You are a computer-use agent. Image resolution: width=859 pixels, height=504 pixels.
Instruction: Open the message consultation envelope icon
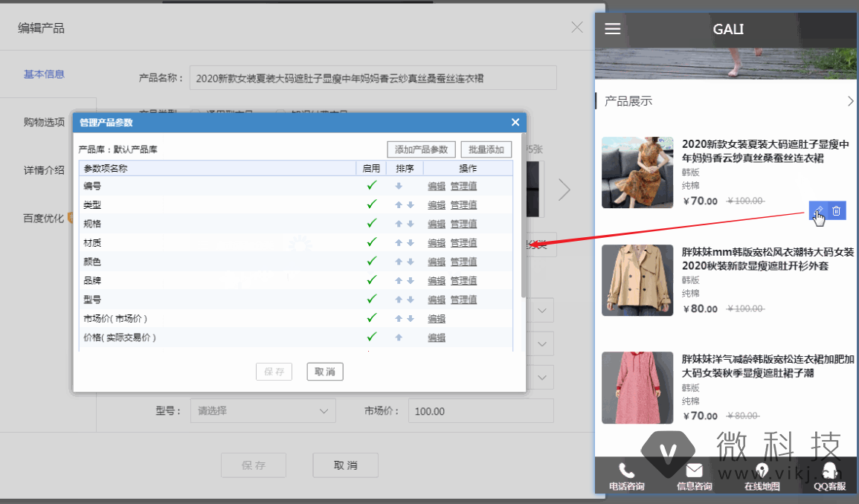694,471
